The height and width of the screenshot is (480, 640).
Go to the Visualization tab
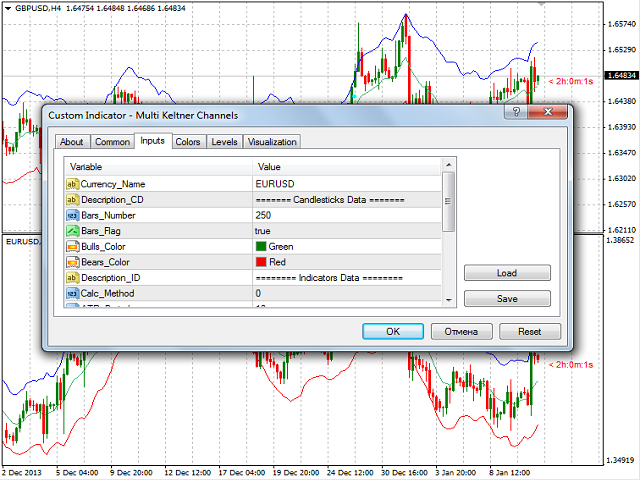pyautogui.click(x=272, y=142)
